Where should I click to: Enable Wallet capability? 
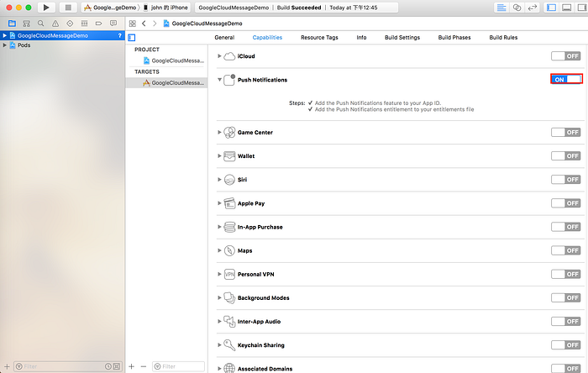tap(566, 156)
